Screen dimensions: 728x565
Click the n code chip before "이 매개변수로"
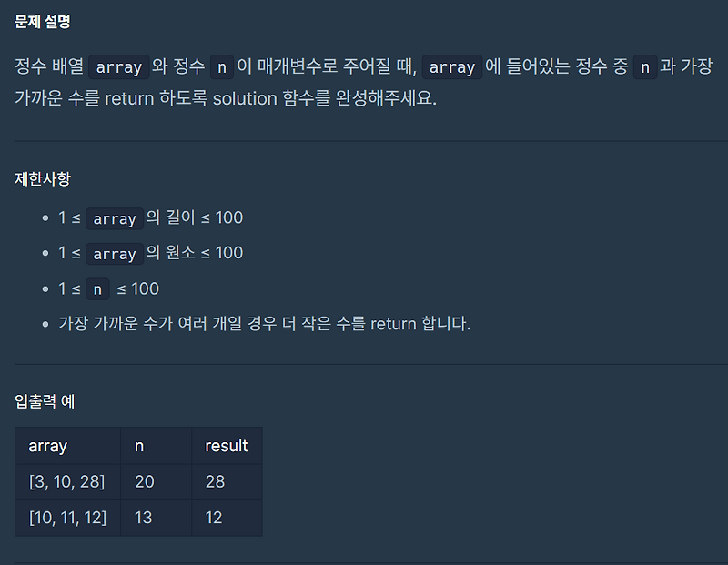(222, 67)
